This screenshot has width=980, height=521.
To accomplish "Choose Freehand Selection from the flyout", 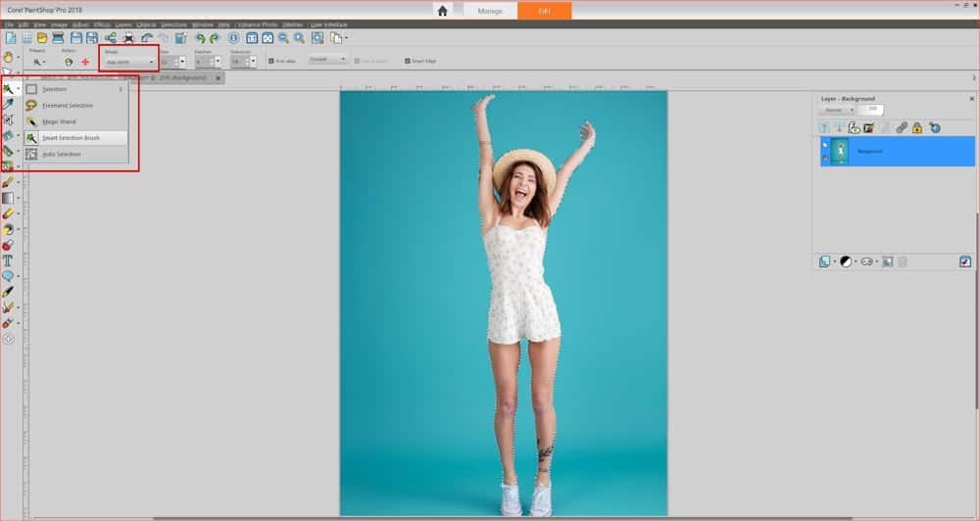I will click(67, 105).
